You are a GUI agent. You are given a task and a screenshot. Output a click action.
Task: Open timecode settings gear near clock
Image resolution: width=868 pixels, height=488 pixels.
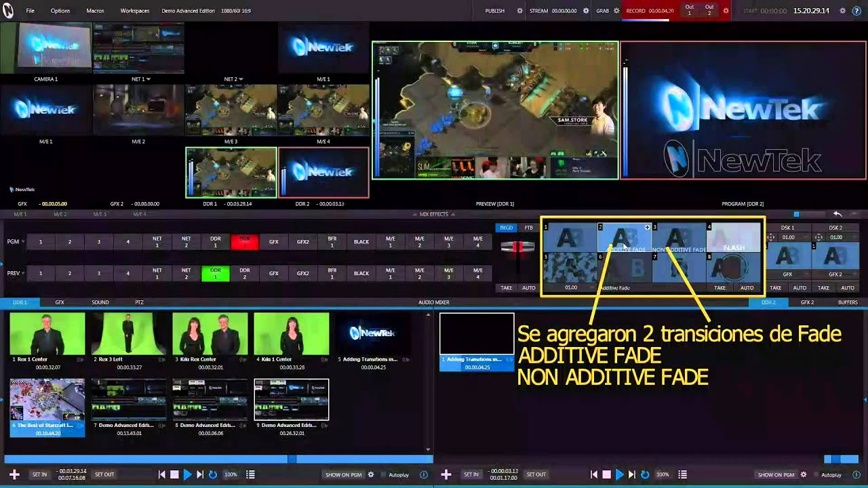pyautogui.click(x=843, y=11)
